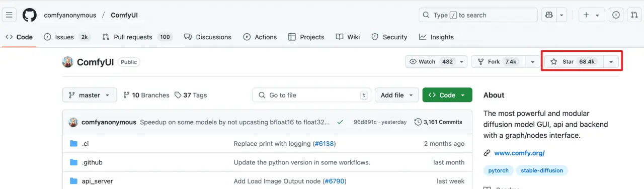
Task: Select the pytorch topic tag
Action: point(499,170)
